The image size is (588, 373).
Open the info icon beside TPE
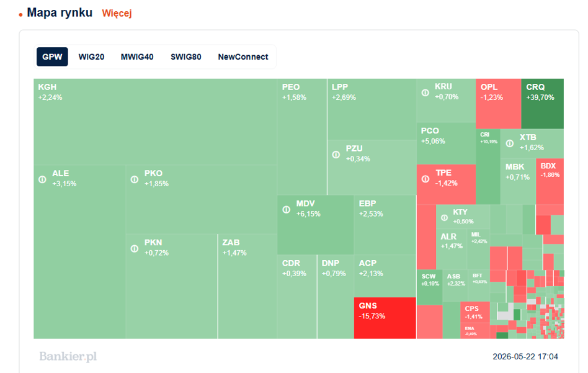point(425,179)
